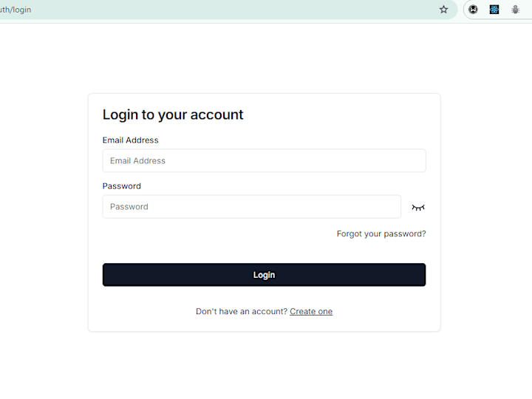Click the Password placeholder text
Image resolution: width=532 pixels, height=399 pixels.
tap(129, 207)
